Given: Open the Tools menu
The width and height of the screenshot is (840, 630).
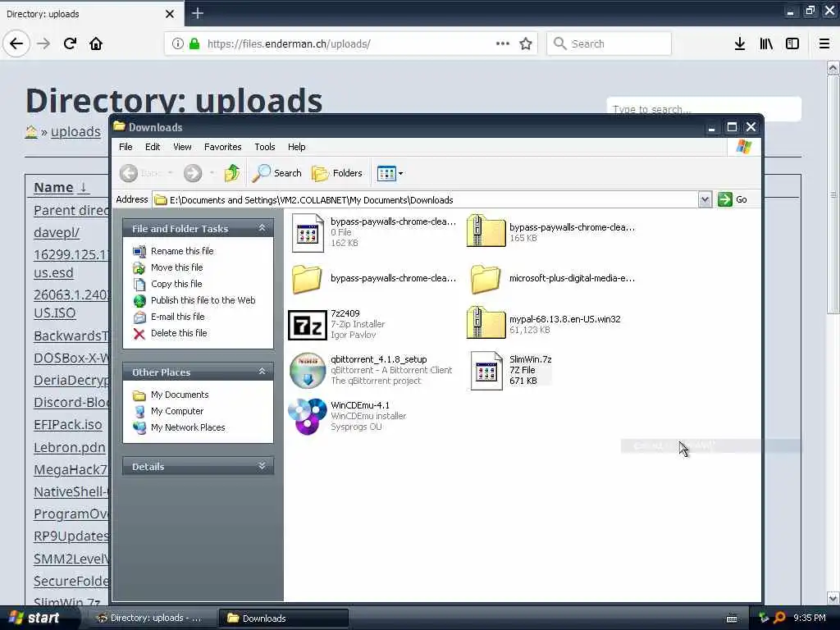Looking at the screenshot, I should click(265, 147).
